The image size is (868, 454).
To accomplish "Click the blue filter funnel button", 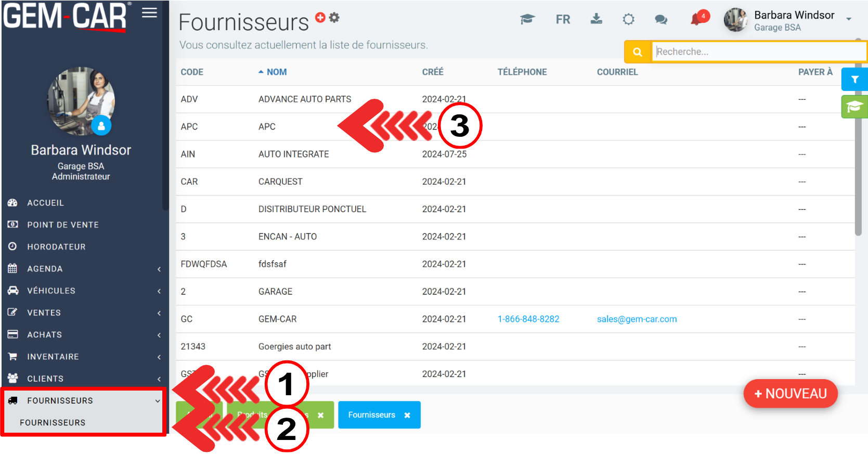I will [854, 80].
